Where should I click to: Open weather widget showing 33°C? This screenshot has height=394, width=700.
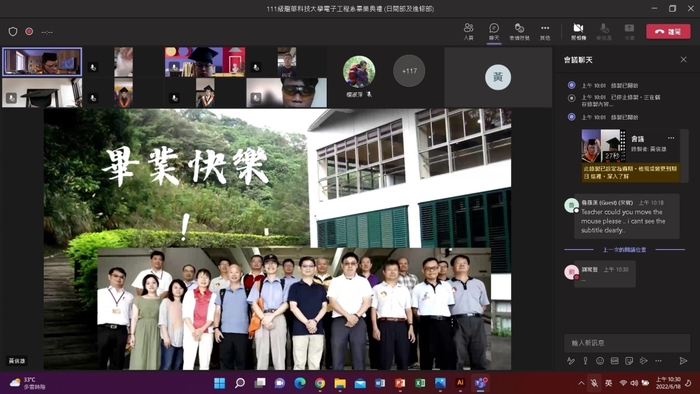point(28,383)
